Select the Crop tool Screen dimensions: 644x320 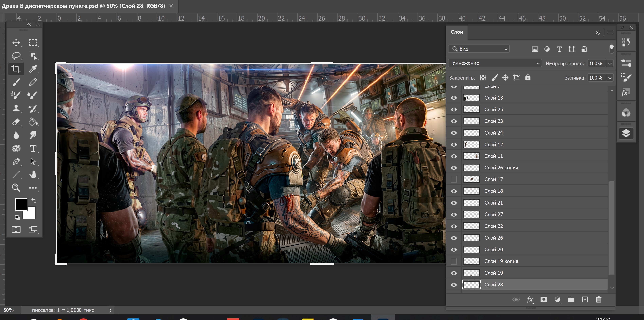point(16,69)
